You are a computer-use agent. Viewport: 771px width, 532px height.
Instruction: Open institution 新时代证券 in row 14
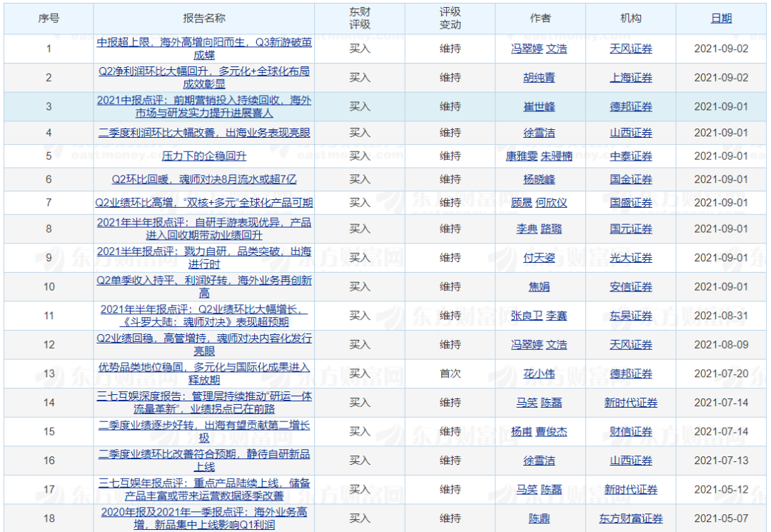631,403
